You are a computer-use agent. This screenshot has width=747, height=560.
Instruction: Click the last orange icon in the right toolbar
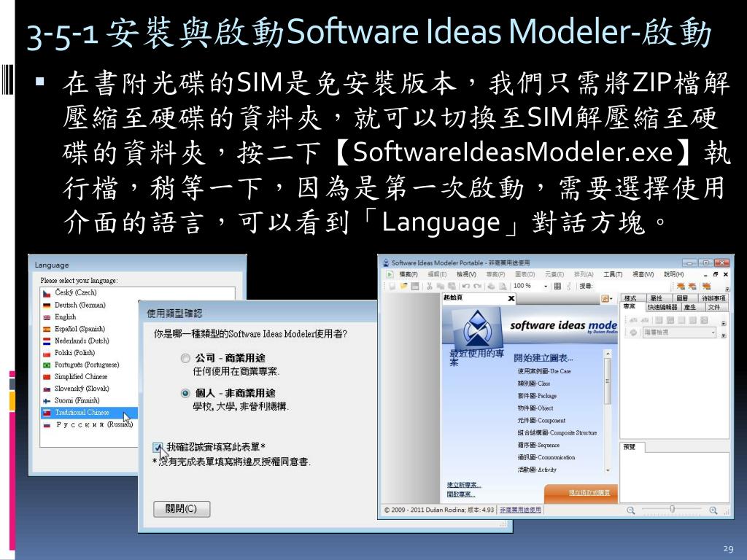tap(706, 286)
